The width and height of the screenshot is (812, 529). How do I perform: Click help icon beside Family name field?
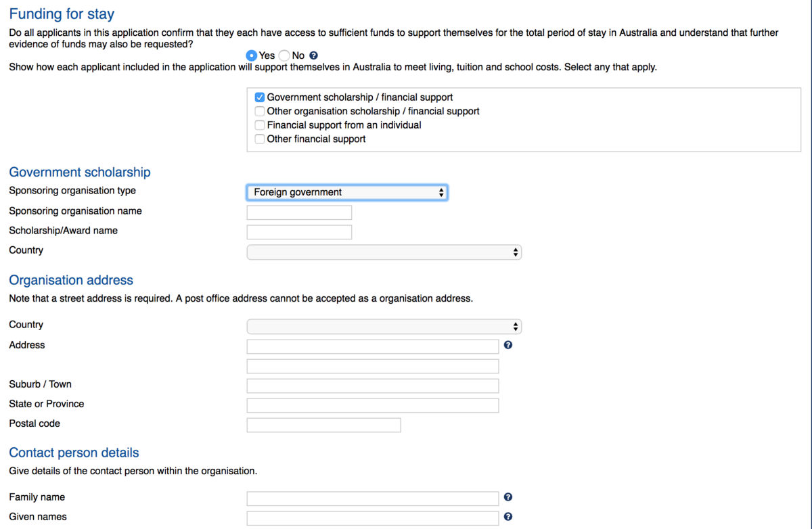(x=508, y=497)
